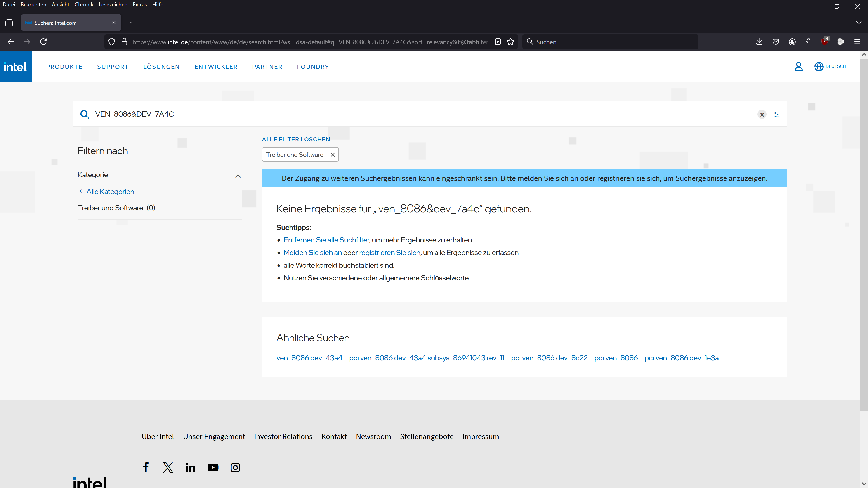Open Intel's YouTube social icon

coord(213,467)
